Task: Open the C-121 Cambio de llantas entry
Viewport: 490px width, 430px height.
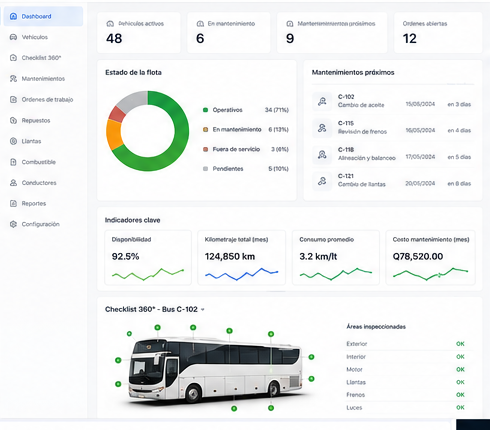Action: (393, 180)
